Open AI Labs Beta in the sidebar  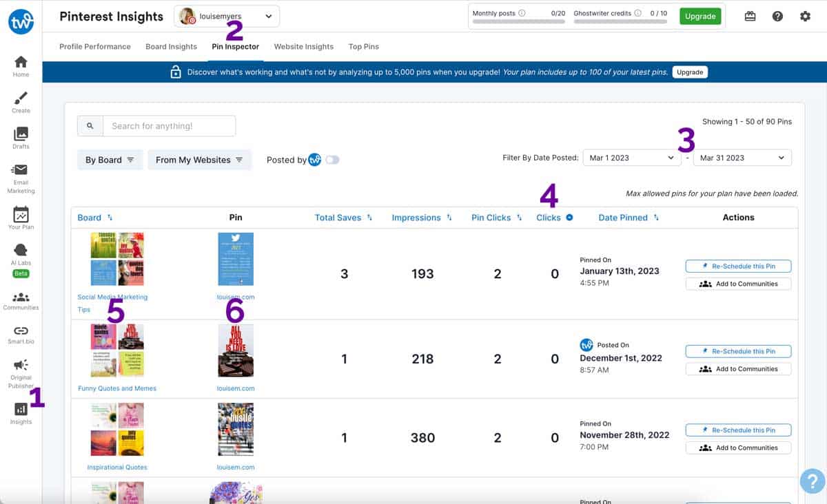pos(21,260)
